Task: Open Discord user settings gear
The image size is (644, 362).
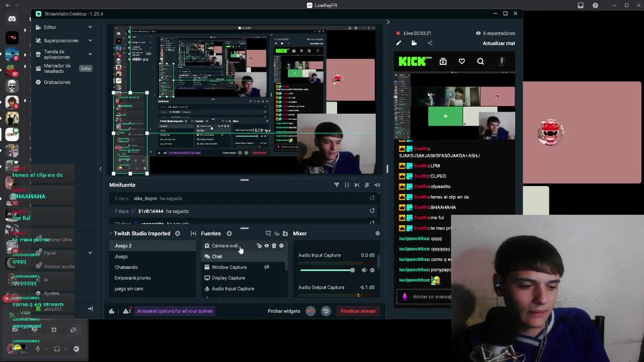Action: click(76, 349)
